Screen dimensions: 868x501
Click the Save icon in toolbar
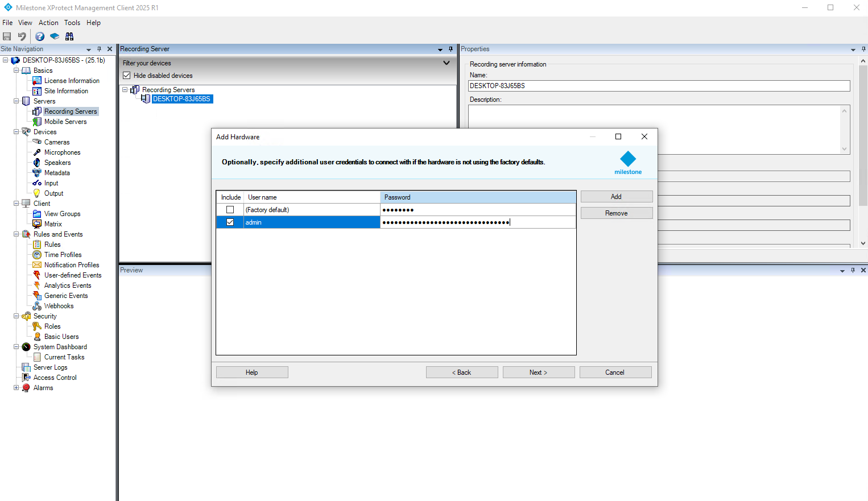(x=7, y=36)
